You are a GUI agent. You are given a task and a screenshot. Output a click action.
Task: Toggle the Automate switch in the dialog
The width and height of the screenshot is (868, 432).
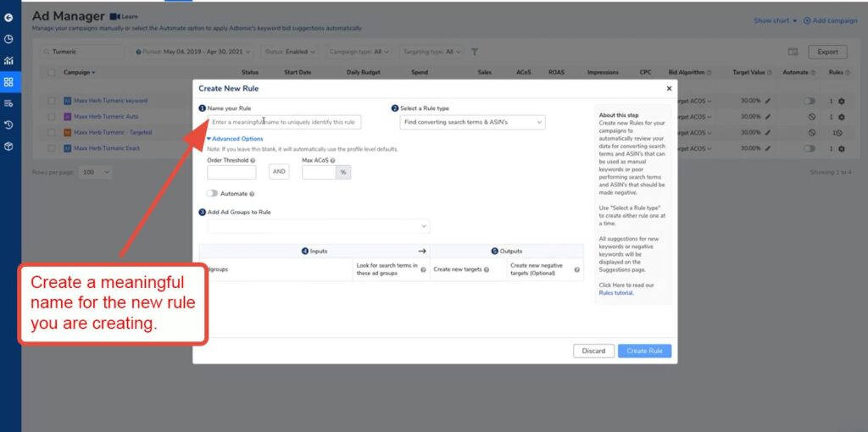click(x=213, y=194)
